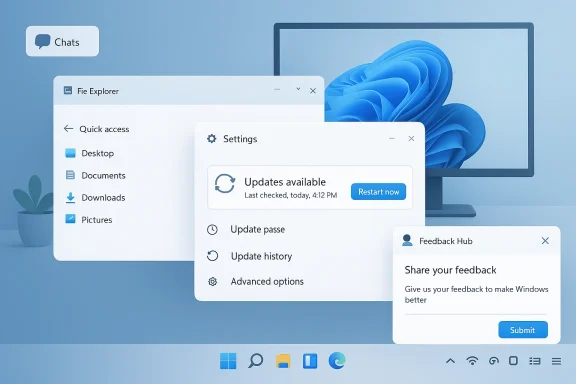The width and height of the screenshot is (576, 384).
Task: Open taskbar Search
Action: click(x=256, y=360)
